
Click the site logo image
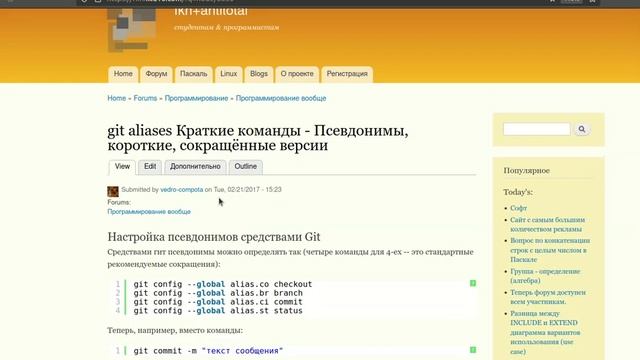point(132,30)
